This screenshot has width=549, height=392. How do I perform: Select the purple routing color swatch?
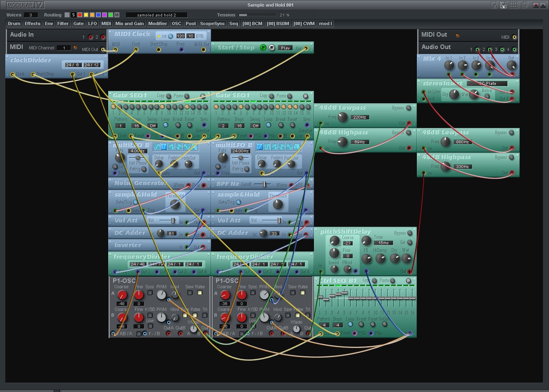[105, 15]
